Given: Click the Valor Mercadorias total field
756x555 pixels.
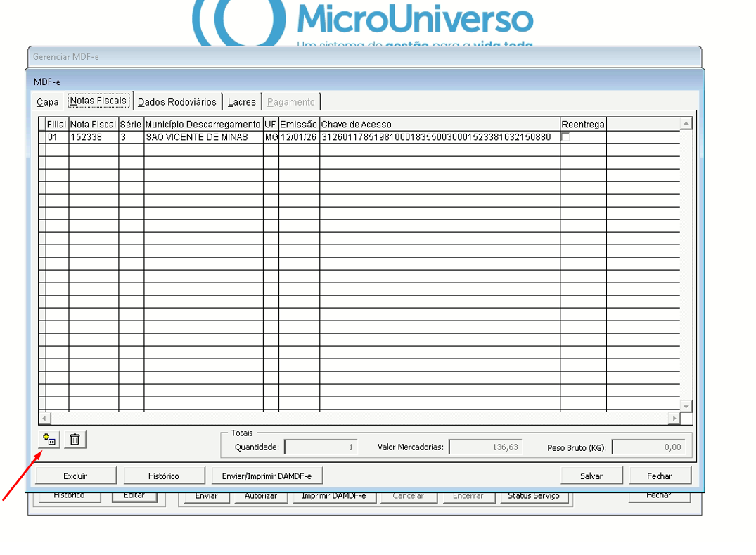Looking at the screenshot, I should [485, 447].
